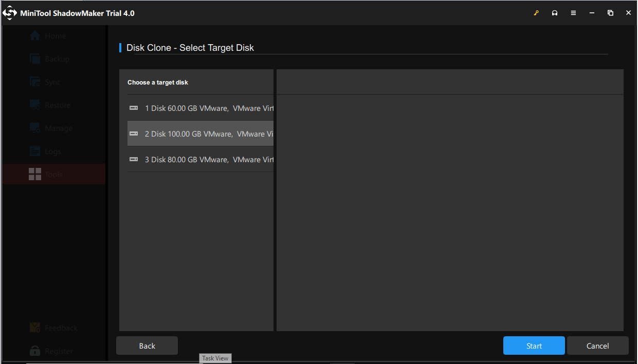
Task: Open the Restore page in sidebar
Action: (x=50, y=105)
